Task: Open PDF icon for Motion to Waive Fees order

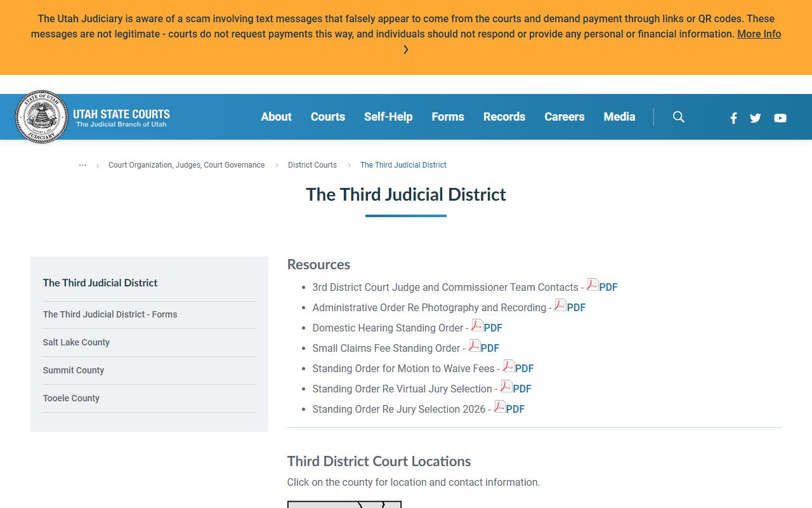Action: click(509, 366)
